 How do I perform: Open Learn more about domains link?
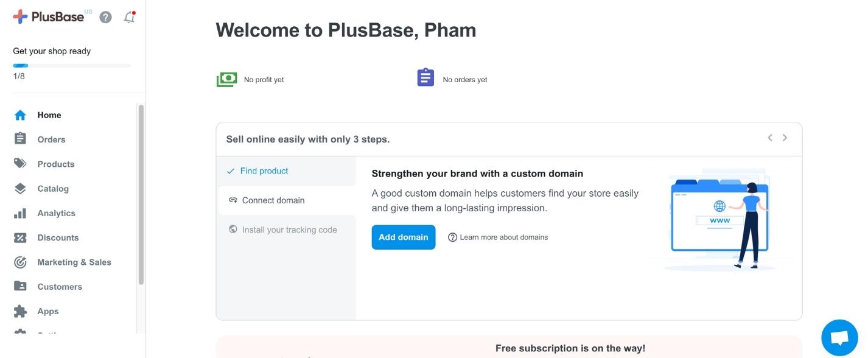(503, 237)
